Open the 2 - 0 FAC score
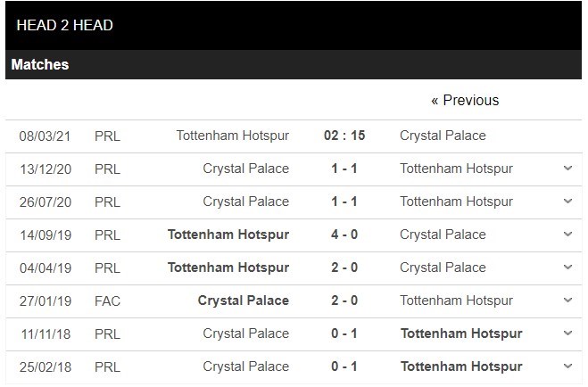Screen dimensions: 588x387 click(x=344, y=301)
